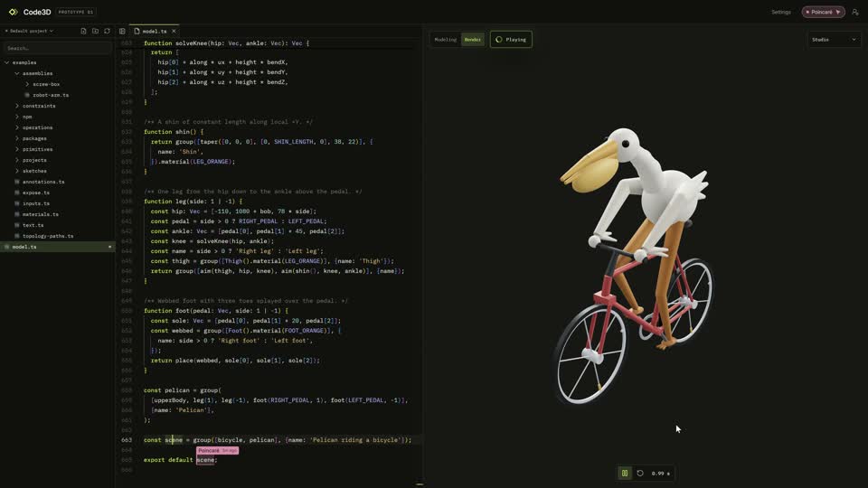Expand the screw-box folder
The height and width of the screenshot is (488, 868).
(x=27, y=84)
